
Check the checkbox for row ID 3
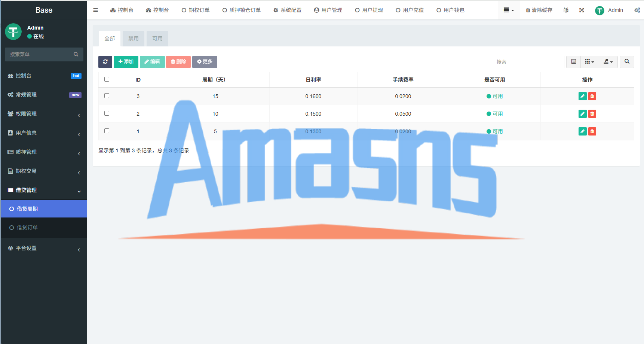pos(107,96)
